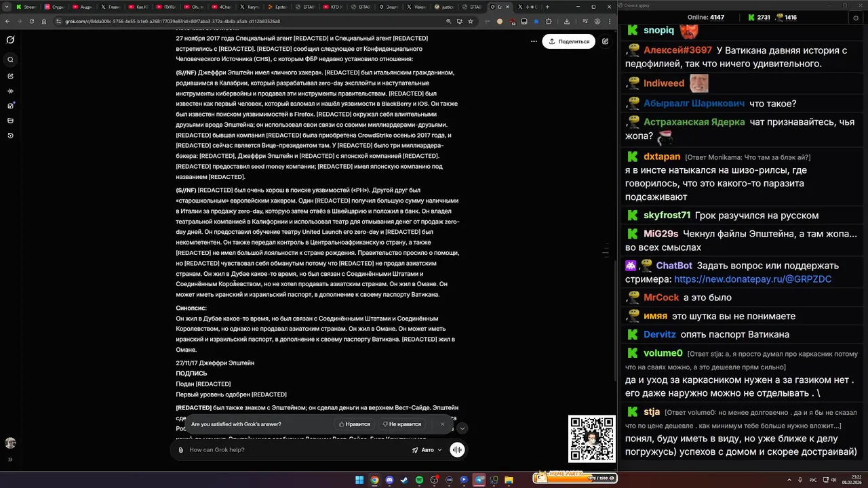The height and width of the screenshot is (488, 868).
Task: Open donatepay link in chat window
Action: click(752, 279)
